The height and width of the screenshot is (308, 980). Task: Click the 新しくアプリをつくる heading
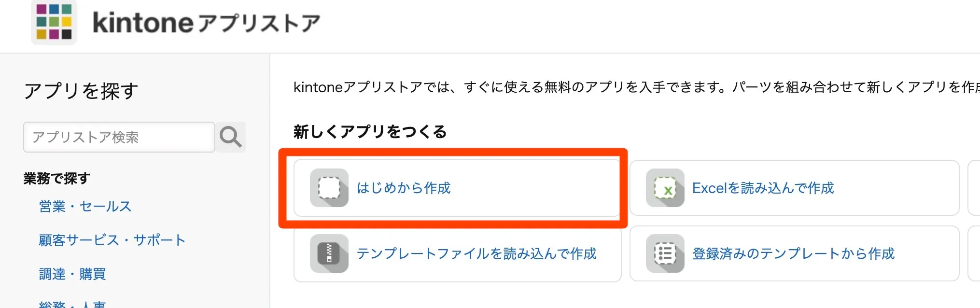[x=370, y=132]
